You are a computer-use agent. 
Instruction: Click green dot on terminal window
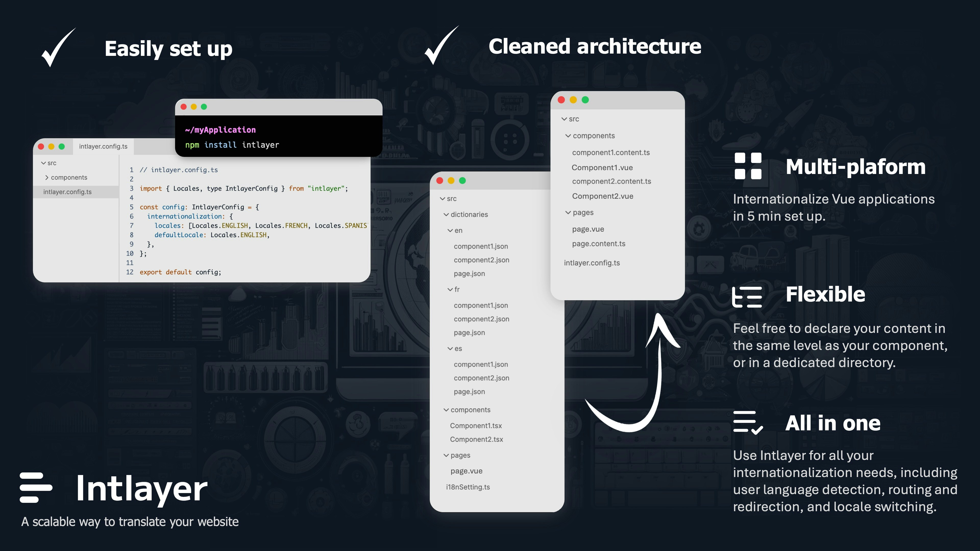(x=204, y=107)
